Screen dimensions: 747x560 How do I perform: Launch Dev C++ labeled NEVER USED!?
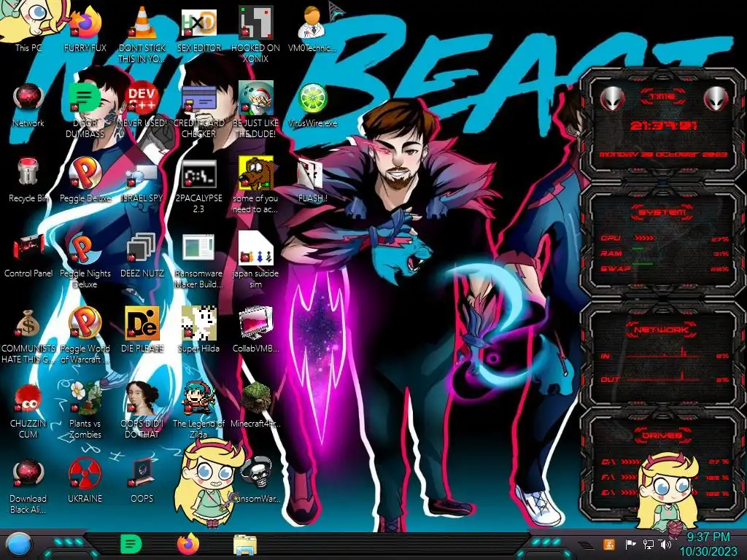pyautogui.click(x=142, y=99)
